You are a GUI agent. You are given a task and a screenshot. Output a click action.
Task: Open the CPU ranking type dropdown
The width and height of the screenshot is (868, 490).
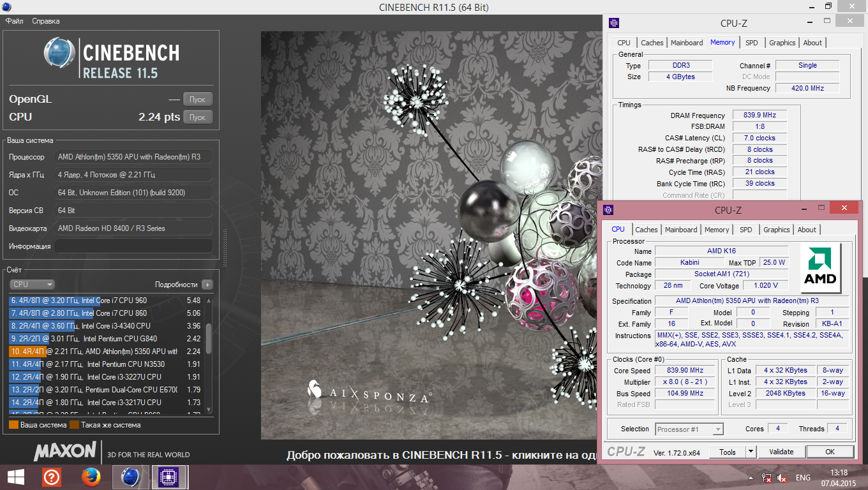(x=32, y=285)
